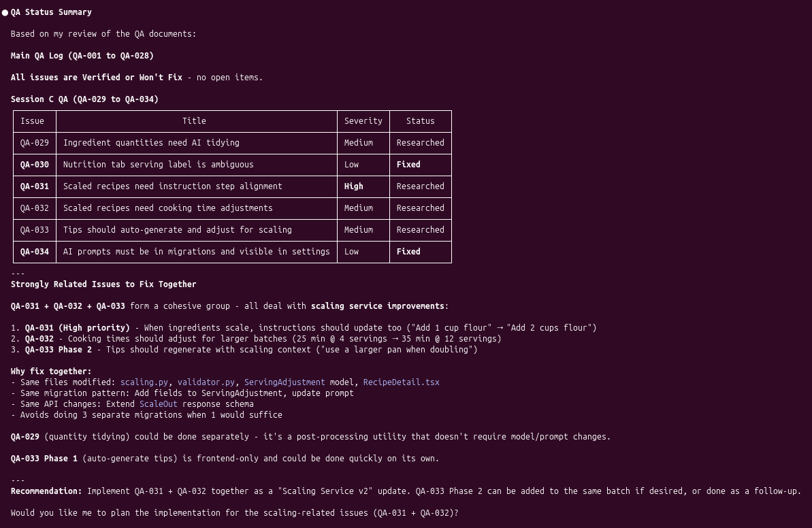Viewport: 812px width, 528px height.
Task: Click the Title column header
Action: pyautogui.click(x=194, y=121)
